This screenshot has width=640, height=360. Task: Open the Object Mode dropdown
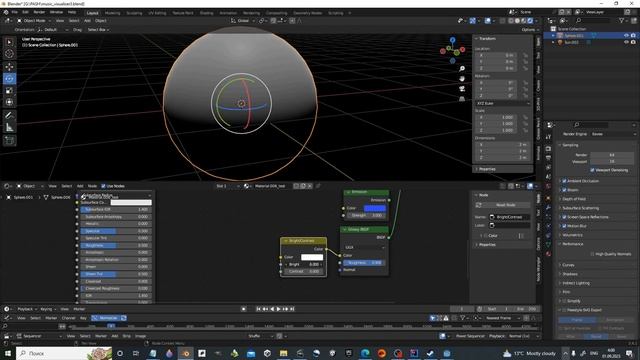click(33, 20)
